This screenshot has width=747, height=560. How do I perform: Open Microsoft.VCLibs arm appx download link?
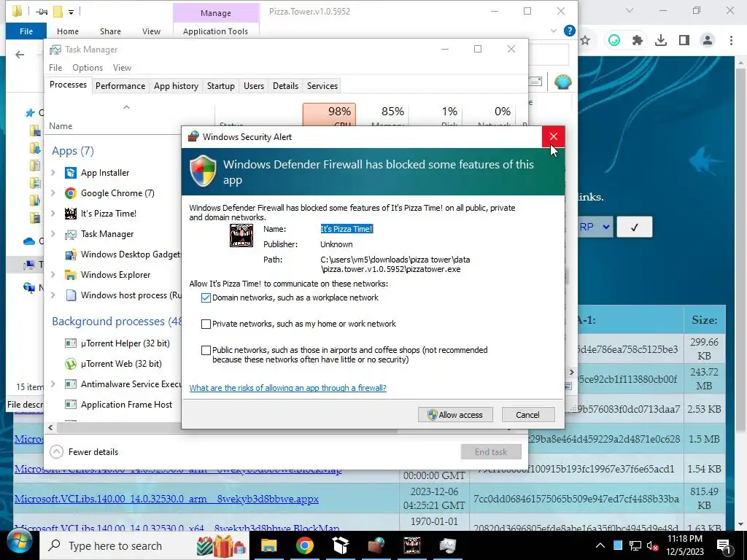click(x=166, y=499)
